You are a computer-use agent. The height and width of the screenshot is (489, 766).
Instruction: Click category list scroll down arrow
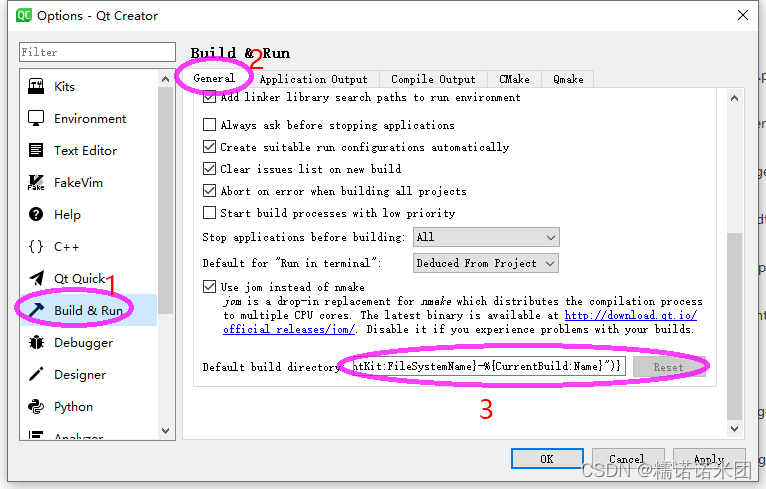tap(166, 431)
